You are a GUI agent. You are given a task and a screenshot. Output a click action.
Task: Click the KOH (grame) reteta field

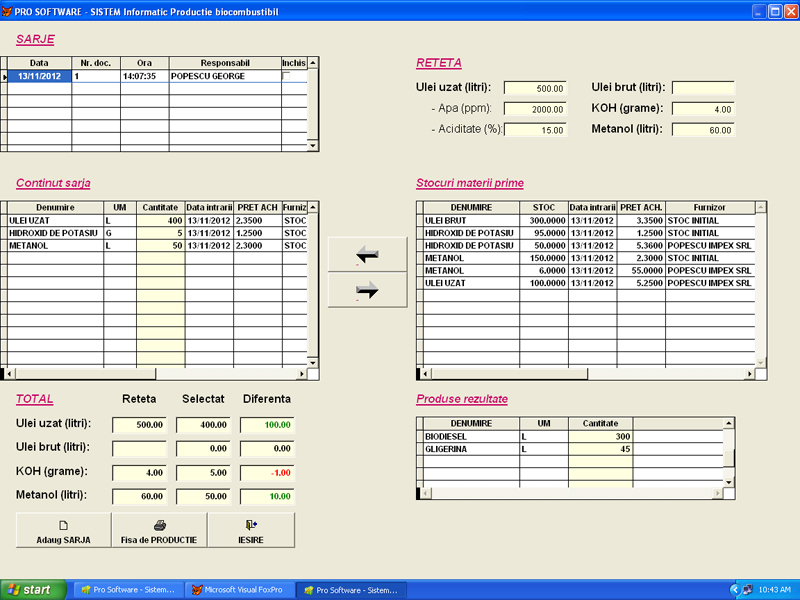(703, 109)
